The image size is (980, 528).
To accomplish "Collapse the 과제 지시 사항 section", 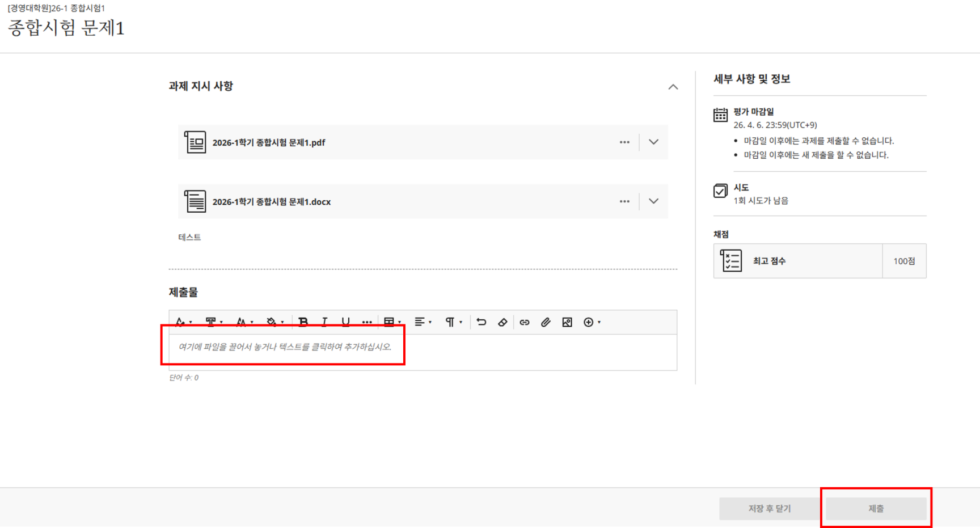I will click(673, 87).
